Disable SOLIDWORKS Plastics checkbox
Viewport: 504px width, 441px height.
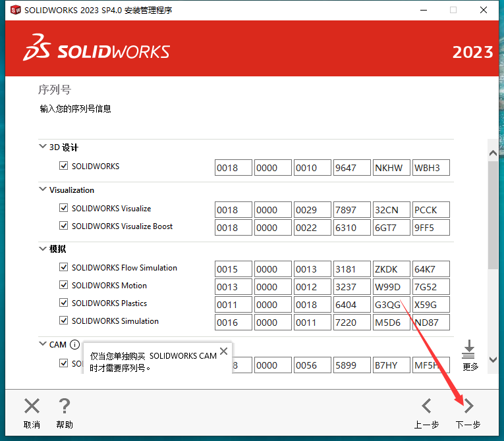64,303
